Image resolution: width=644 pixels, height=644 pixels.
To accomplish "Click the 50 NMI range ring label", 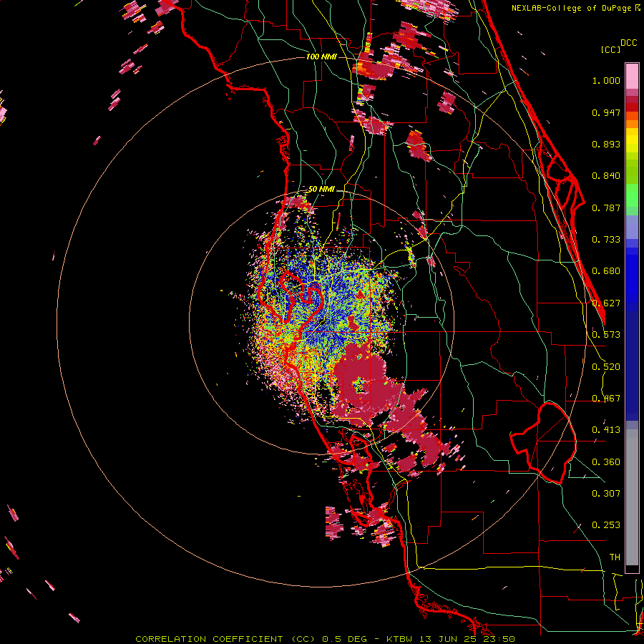I will click(321, 190).
